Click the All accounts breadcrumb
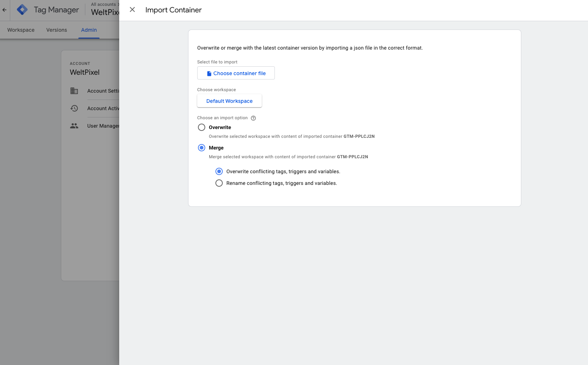Screen dimensions: 588x365 (x=104, y=4)
